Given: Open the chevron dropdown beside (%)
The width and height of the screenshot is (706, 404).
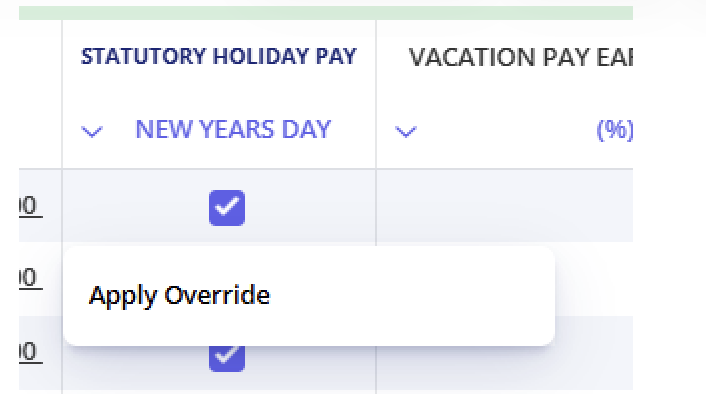Looking at the screenshot, I should coord(406,131).
